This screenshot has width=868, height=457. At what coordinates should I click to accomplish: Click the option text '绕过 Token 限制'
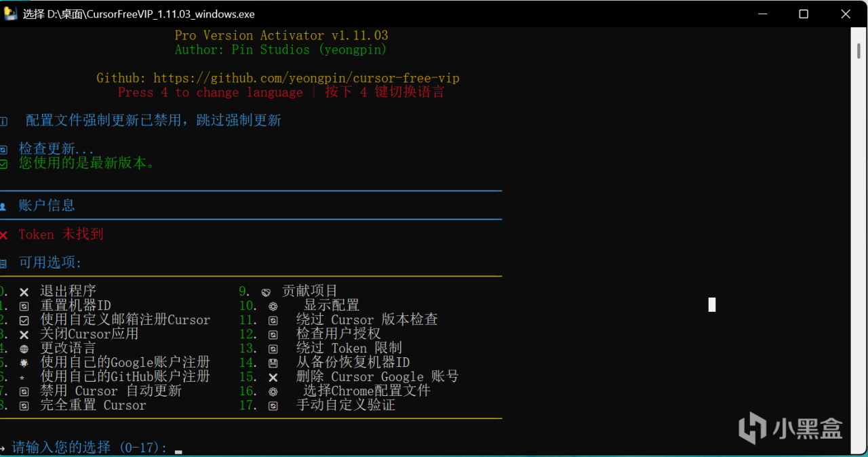(349, 349)
